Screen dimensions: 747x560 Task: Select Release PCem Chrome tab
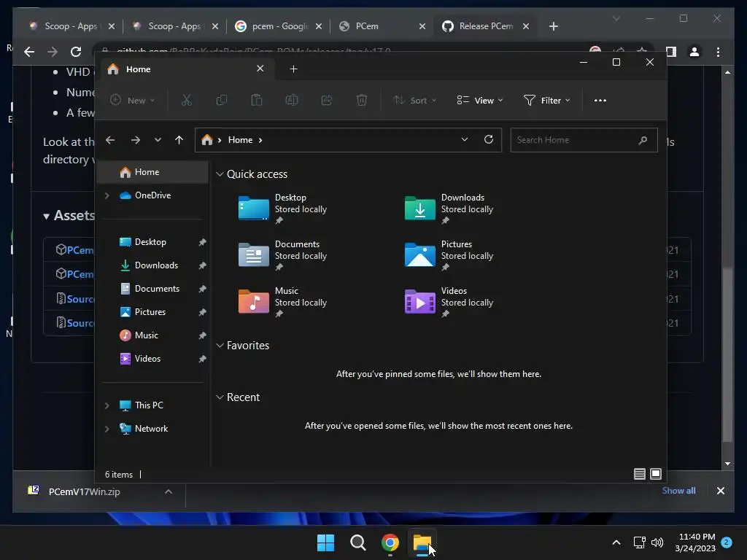pos(486,26)
